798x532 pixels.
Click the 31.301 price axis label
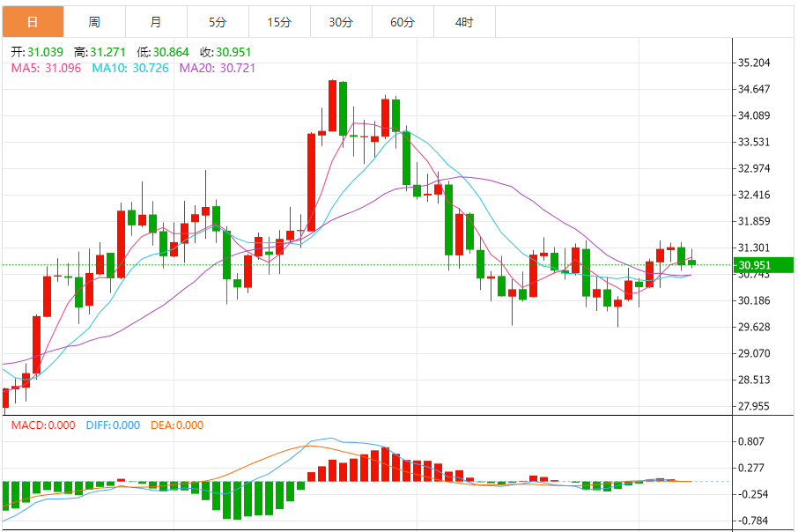click(754, 248)
